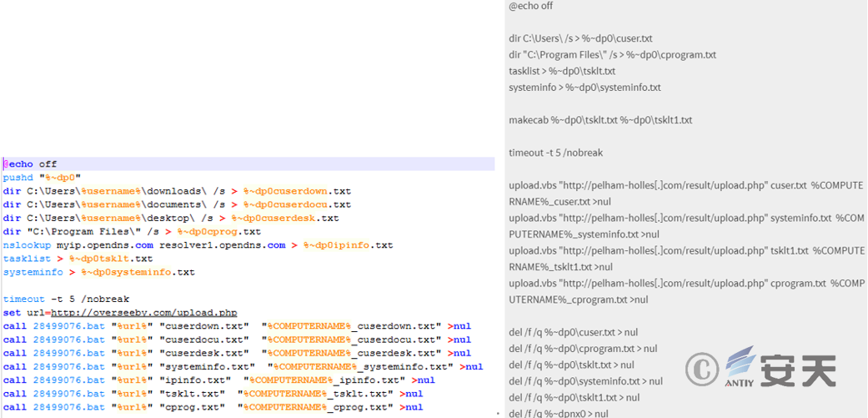Click the del /f /q line for systeminfo.txt
The image size is (868, 418).
(x=585, y=381)
